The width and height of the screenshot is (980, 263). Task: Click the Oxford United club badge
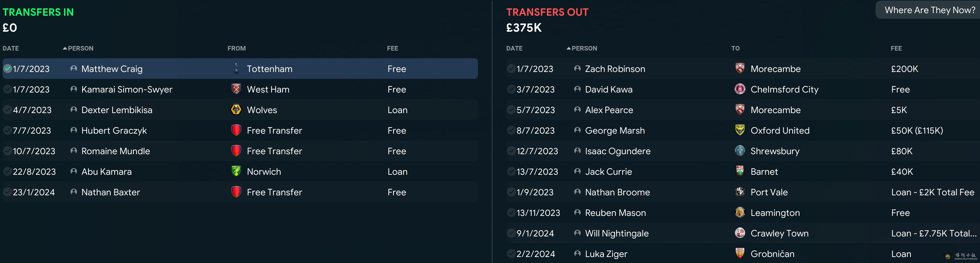740,130
